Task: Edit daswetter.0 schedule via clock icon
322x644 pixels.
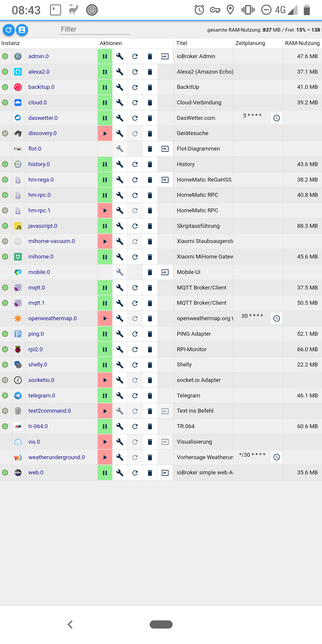Action: 277,118
